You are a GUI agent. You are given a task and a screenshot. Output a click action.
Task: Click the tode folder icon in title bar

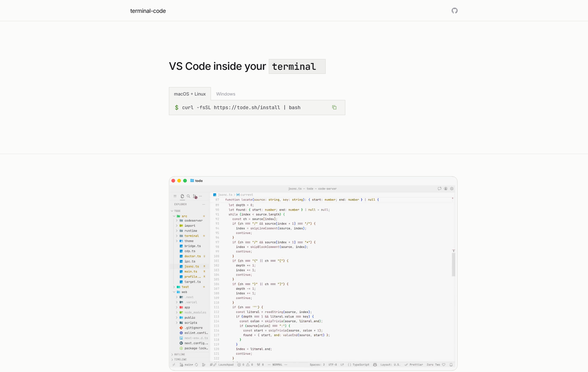click(x=192, y=181)
